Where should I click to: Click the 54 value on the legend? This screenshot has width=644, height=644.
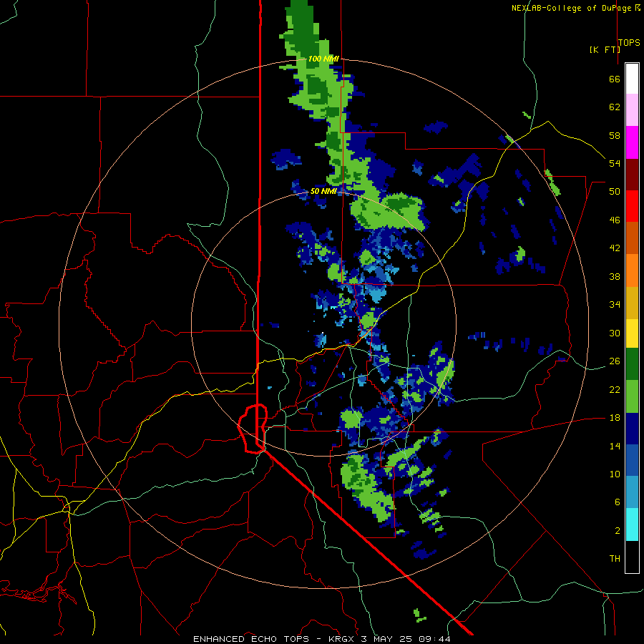click(615, 163)
